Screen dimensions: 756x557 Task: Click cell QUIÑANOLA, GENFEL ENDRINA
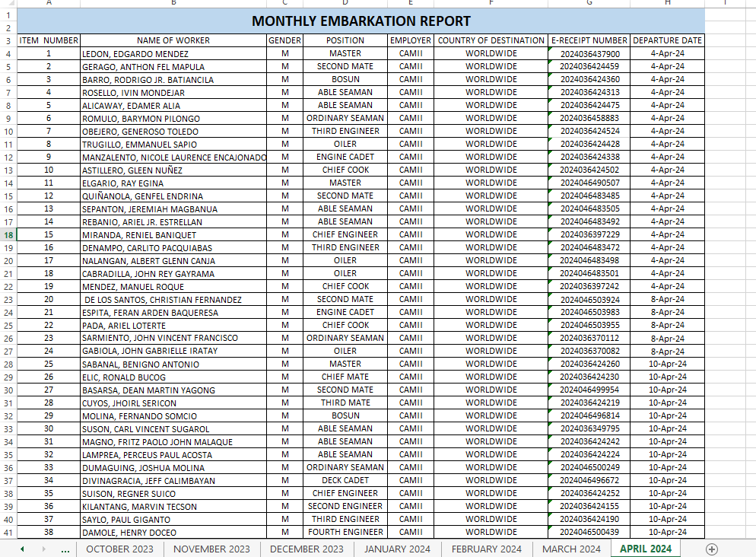click(173, 196)
